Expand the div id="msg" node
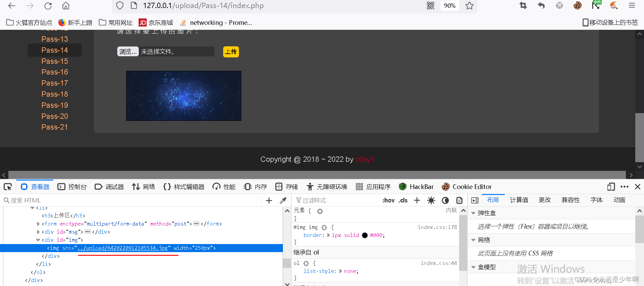644x286 pixels. [x=38, y=232]
